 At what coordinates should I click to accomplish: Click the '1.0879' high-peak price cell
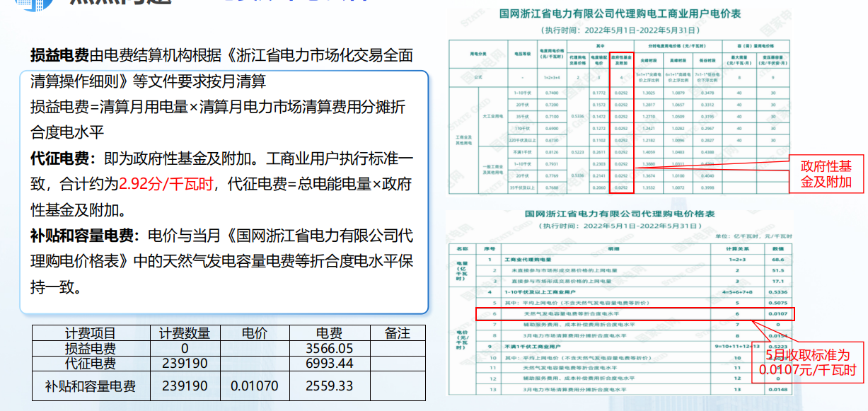(x=678, y=93)
